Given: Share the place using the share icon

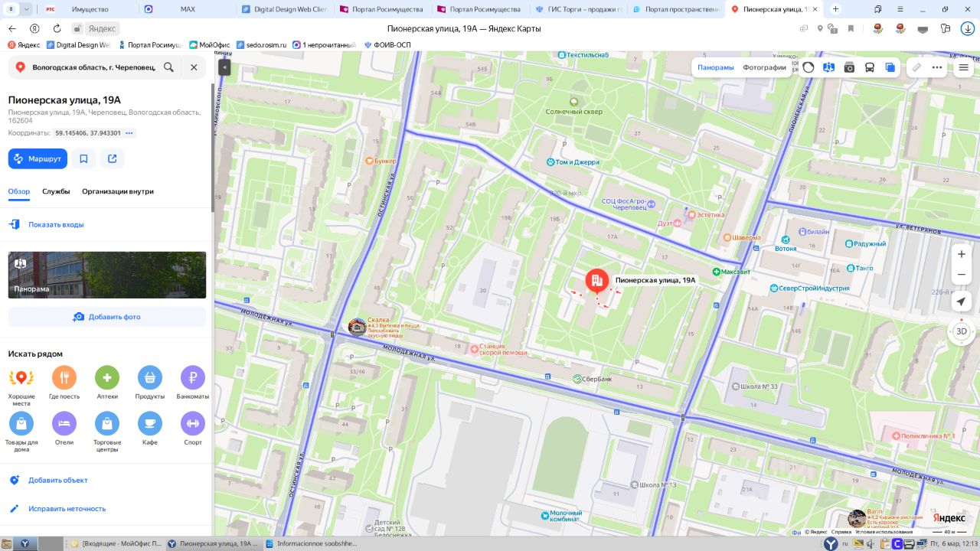Looking at the screenshot, I should pos(113,158).
